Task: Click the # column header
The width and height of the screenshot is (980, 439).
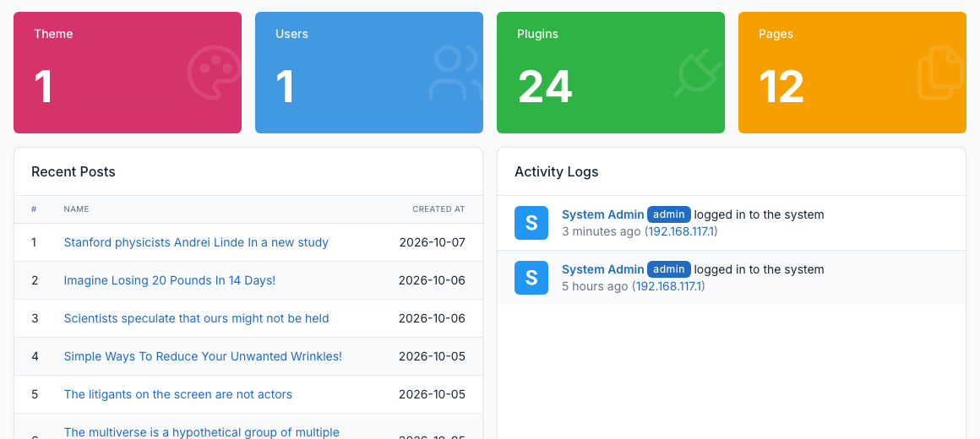Action: (34, 209)
